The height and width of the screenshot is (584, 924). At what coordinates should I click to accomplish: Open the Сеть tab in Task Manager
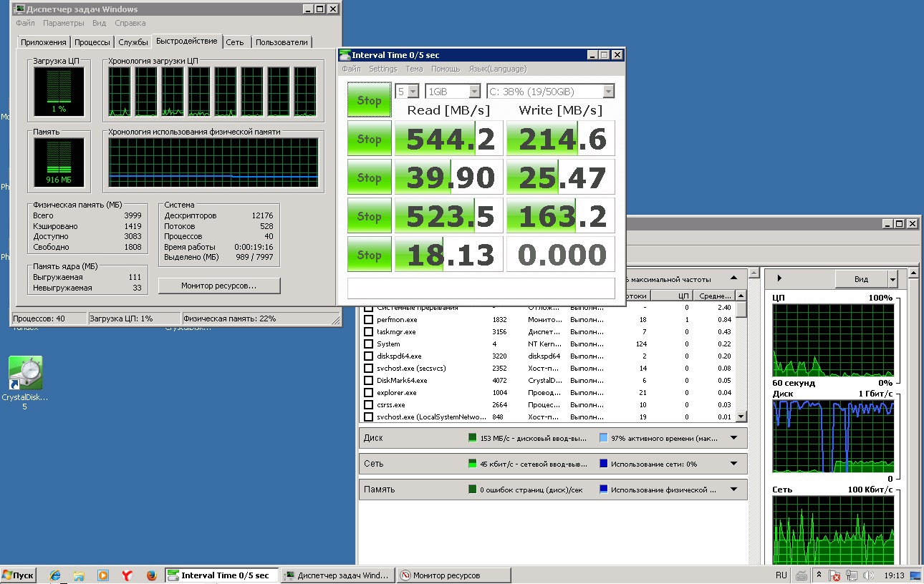[235, 42]
